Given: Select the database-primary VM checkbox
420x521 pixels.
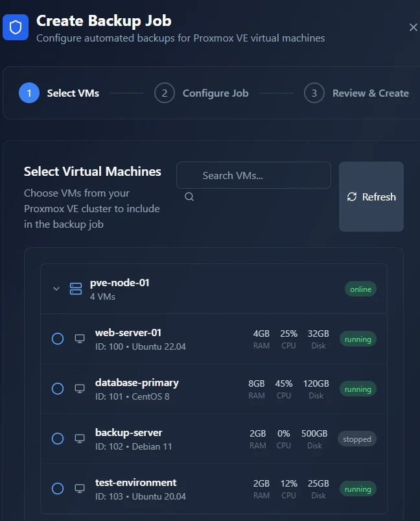Looking at the screenshot, I should coord(58,389).
